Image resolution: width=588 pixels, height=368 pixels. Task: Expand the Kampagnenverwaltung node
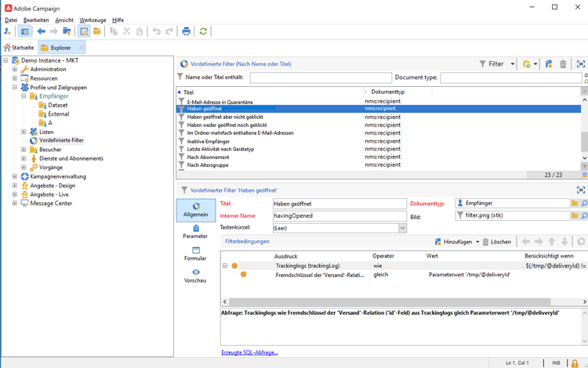pos(15,176)
